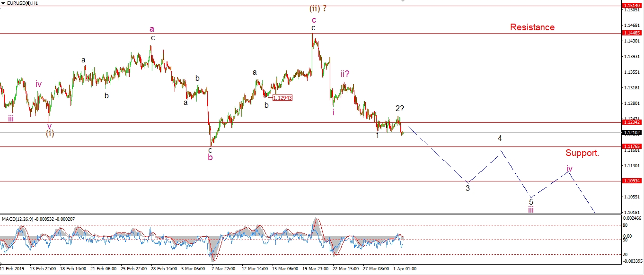Select the red Resistance text label
Image resolution: width=644 pixels, height=275 pixels.
tap(532, 27)
